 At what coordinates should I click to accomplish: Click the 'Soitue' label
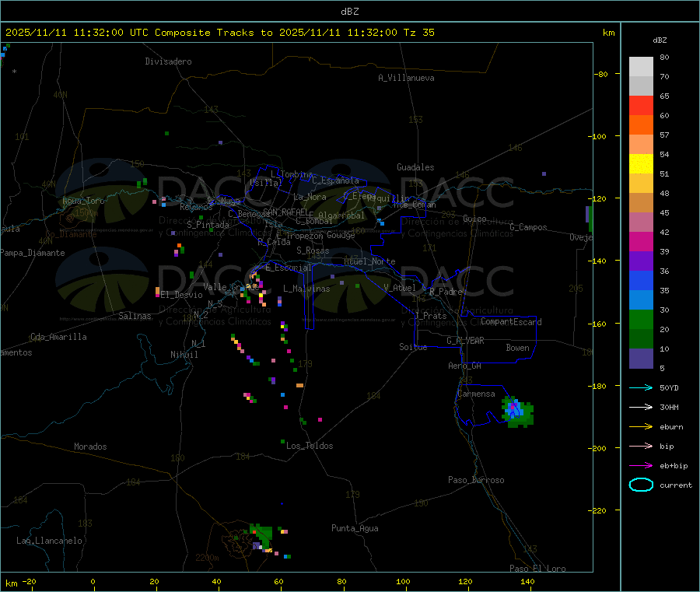coord(413,347)
